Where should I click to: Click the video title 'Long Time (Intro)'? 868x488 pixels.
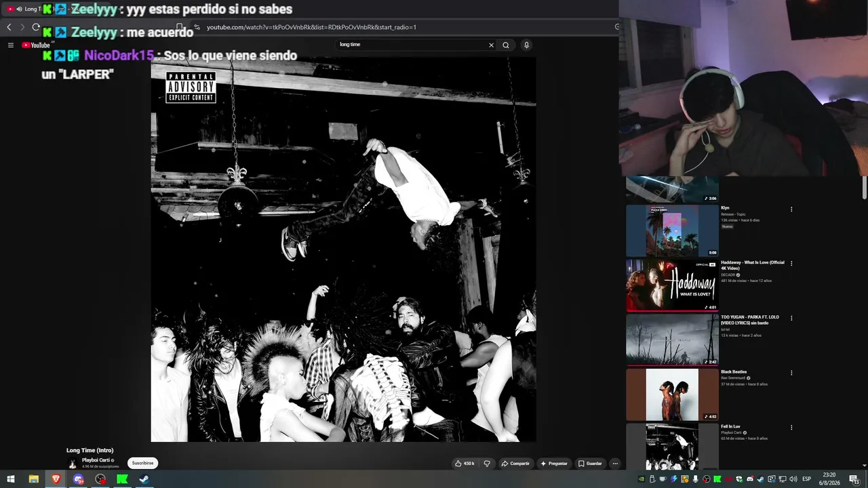(90, 450)
